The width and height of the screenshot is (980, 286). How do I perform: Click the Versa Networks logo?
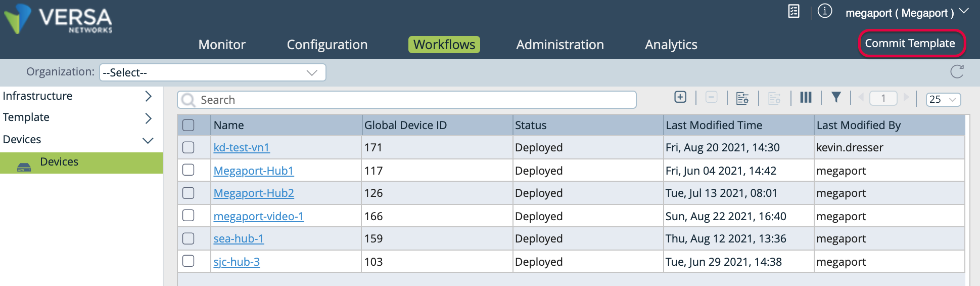[58, 19]
